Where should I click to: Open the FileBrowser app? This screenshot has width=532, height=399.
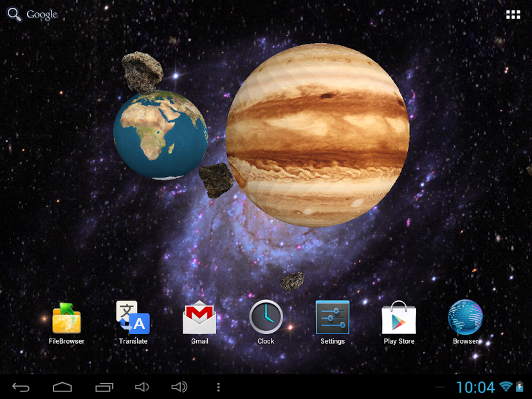point(66,319)
